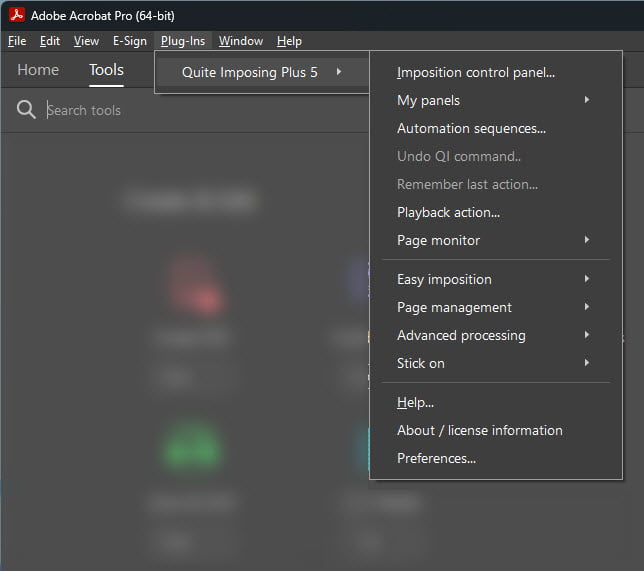Screen dimensions: 644x571
Task: Open the File menu
Action: pos(17,41)
